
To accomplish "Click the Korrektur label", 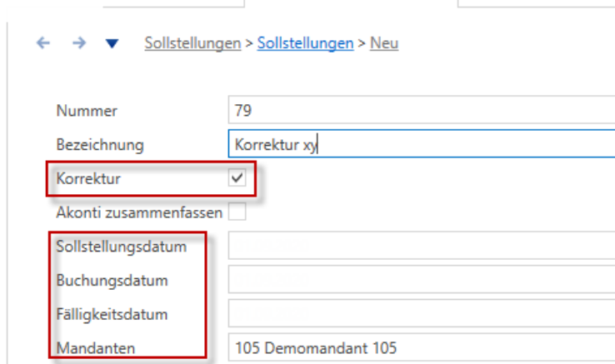I will [88, 178].
